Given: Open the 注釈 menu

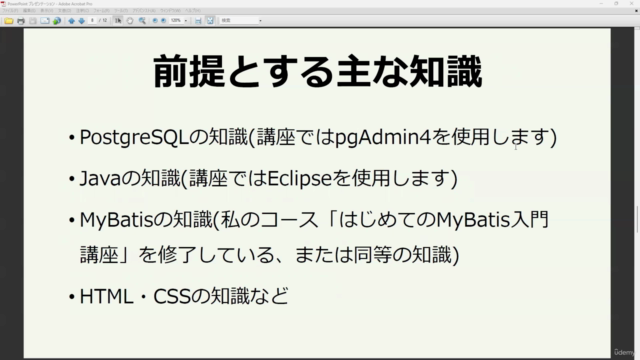Looking at the screenshot, I should pyautogui.click(x=82, y=11).
